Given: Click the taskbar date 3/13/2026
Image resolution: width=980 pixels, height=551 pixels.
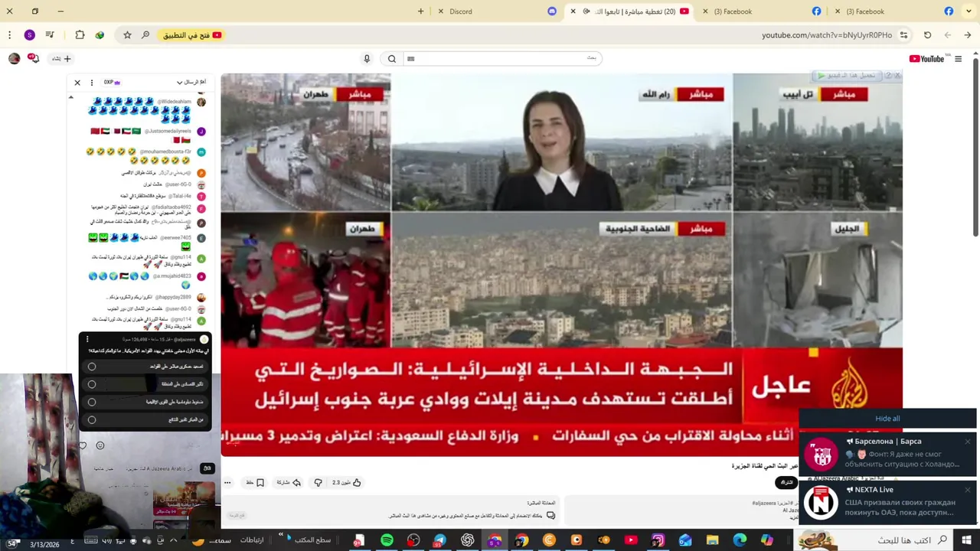Looking at the screenshot, I should [x=45, y=544].
